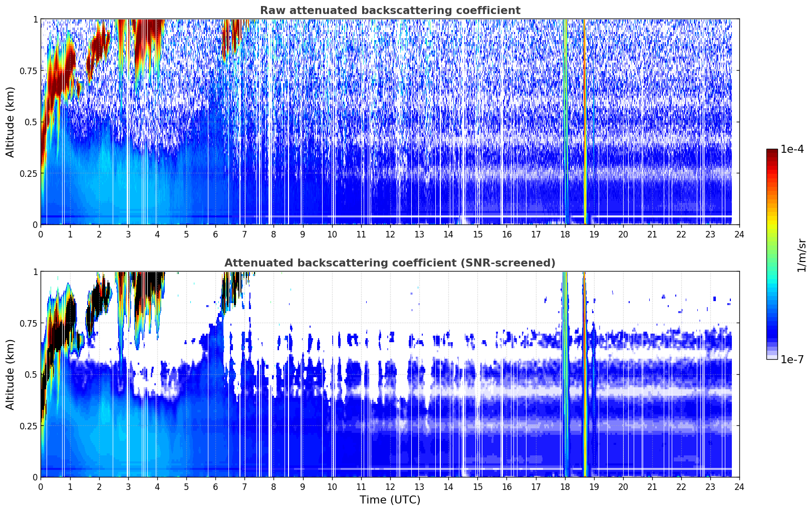Click 0.25 altitude tick on bottom plot
The width and height of the screenshot is (812, 511).
coord(29,426)
